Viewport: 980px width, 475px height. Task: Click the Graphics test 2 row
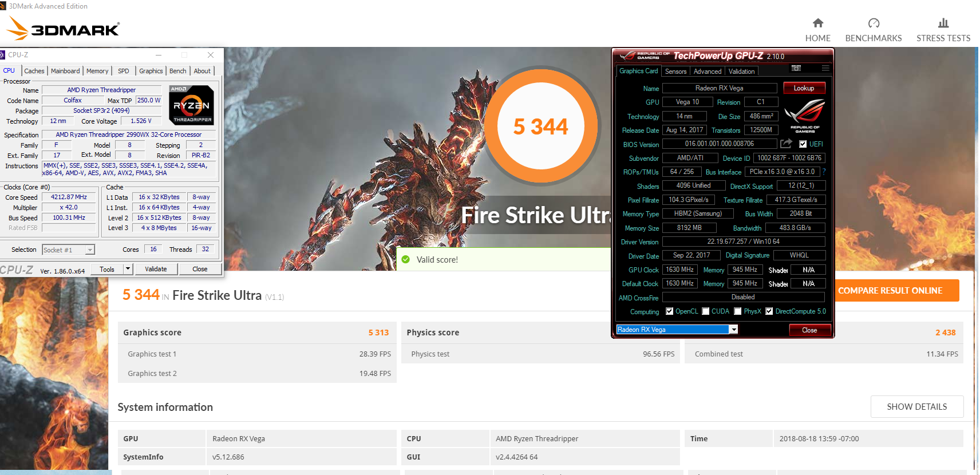[x=257, y=373]
